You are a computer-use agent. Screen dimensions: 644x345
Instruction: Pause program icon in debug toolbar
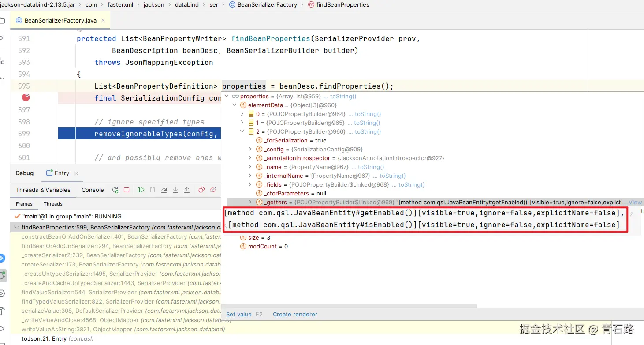click(153, 190)
